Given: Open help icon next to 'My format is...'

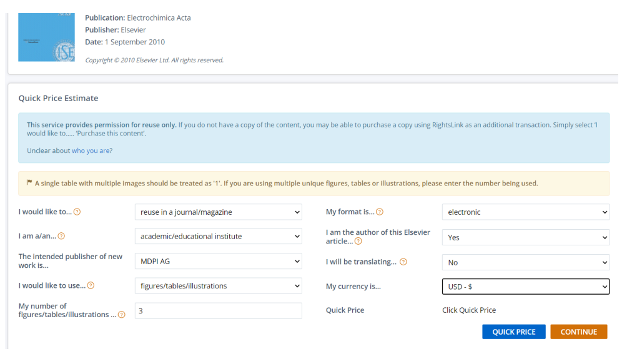Looking at the screenshot, I should [x=380, y=212].
